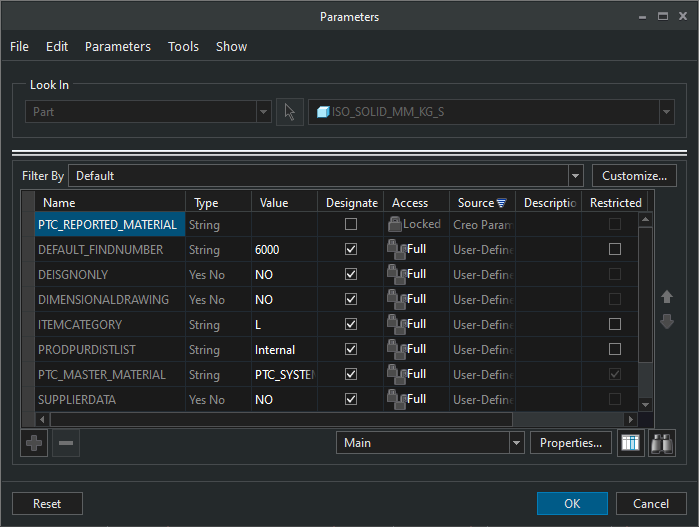Expand the Filter By Default dropdown
699x527 pixels.
575,176
